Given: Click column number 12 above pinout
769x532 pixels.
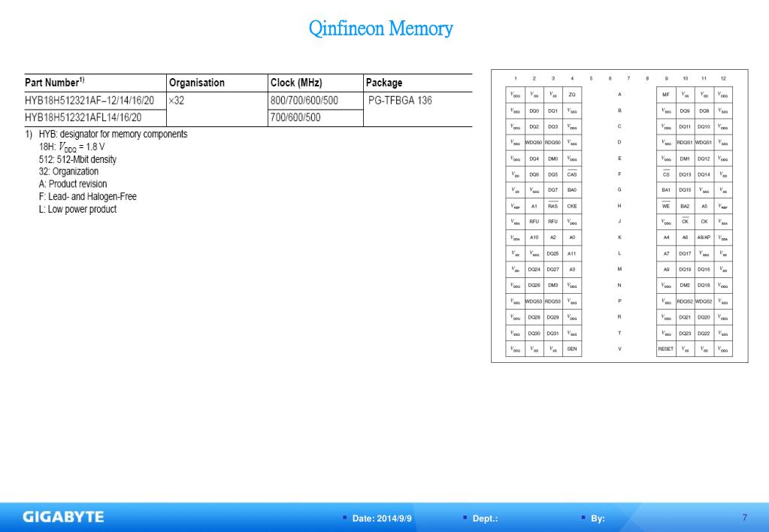Looking at the screenshot, I should pos(723,78).
